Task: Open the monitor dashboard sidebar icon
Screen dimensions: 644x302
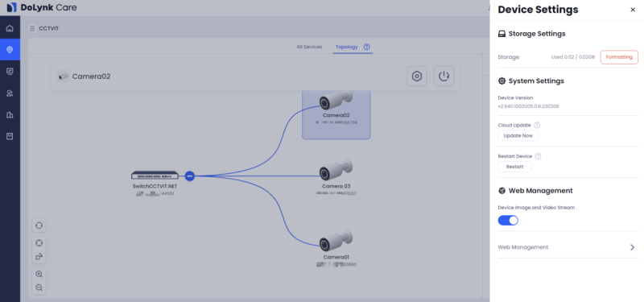Action: (10, 72)
